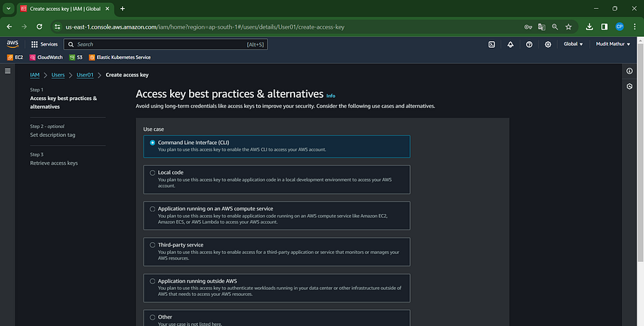The width and height of the screenshot is (644, 326).
Task: Open the translate page icon
Action: [x=542, y=26]
